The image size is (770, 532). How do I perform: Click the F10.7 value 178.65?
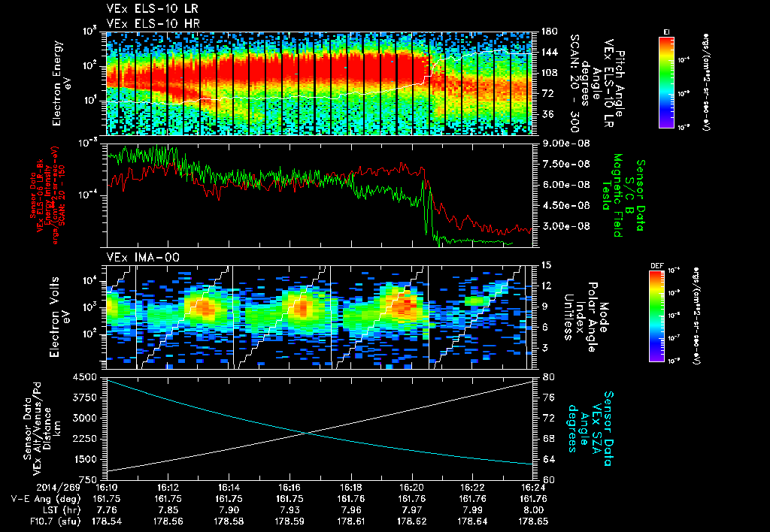tap(533, 521)
